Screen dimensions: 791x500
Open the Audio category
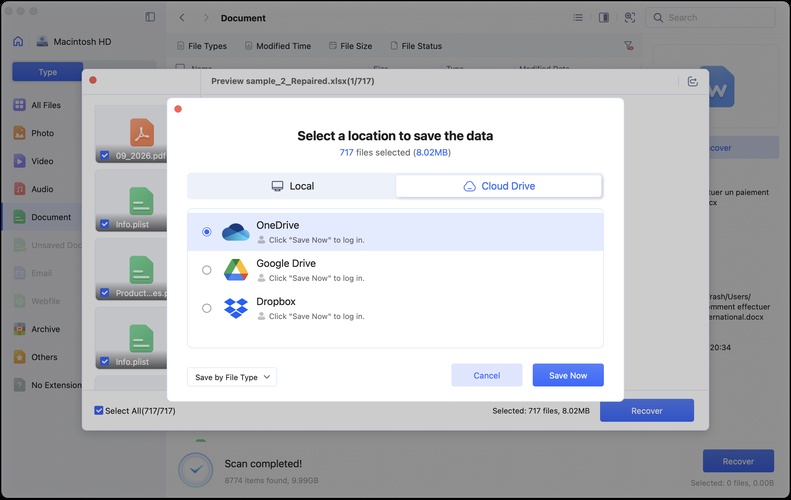41,189
